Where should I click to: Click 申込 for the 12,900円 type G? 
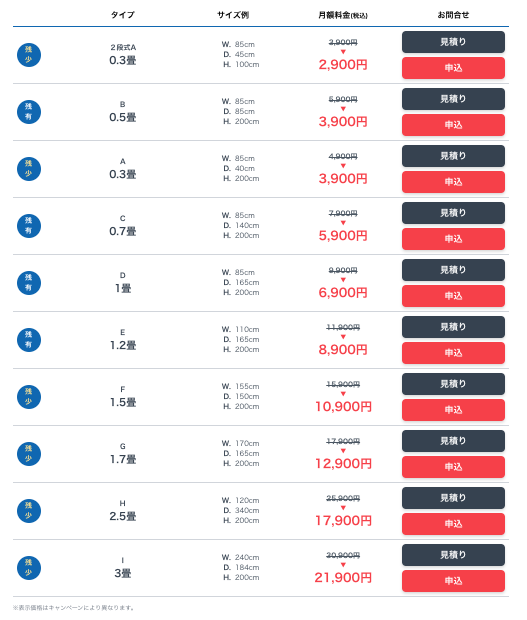453,467
